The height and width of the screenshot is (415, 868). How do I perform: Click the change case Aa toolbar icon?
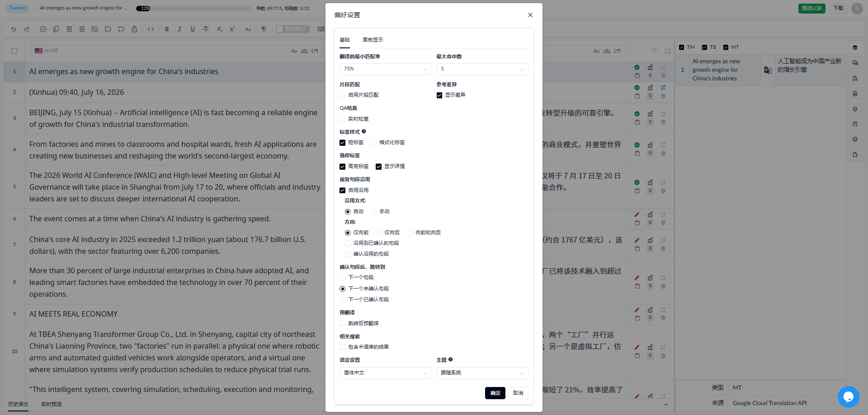coord(248,29)
